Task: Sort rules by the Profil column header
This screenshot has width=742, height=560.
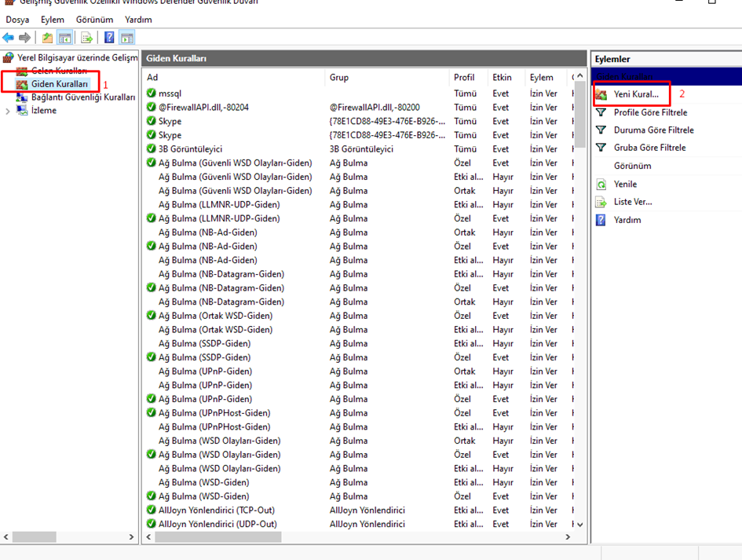Action: 469,77
